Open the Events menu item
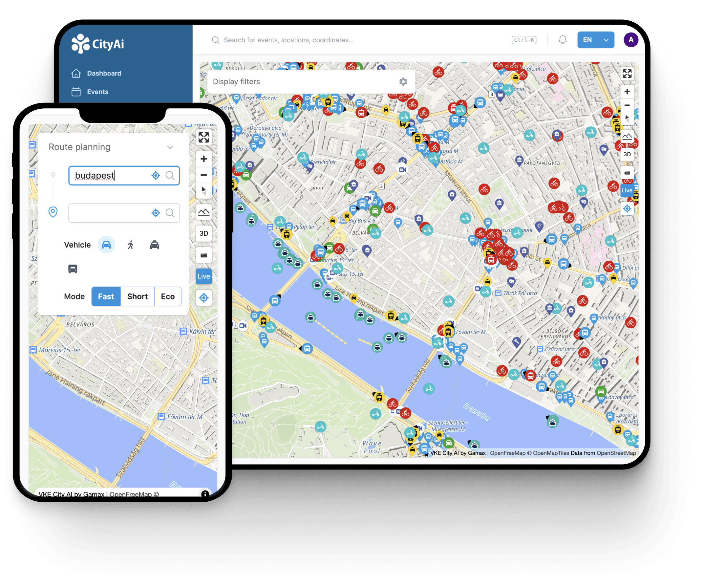 [x=98, y=91]
